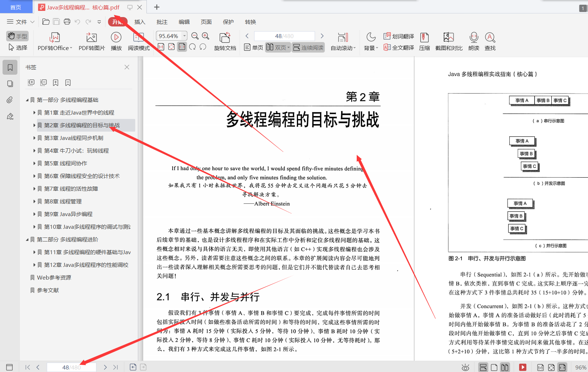The width and height of the screenshot is (588, 372).
Task: Toggle 单页 single page view
Action: tap(253, 47)
